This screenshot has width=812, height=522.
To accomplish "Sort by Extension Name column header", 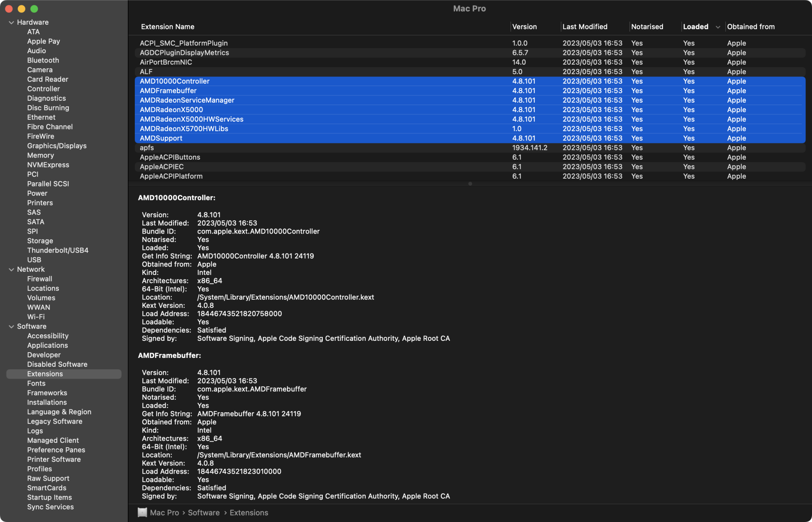I will coord(168,27).
